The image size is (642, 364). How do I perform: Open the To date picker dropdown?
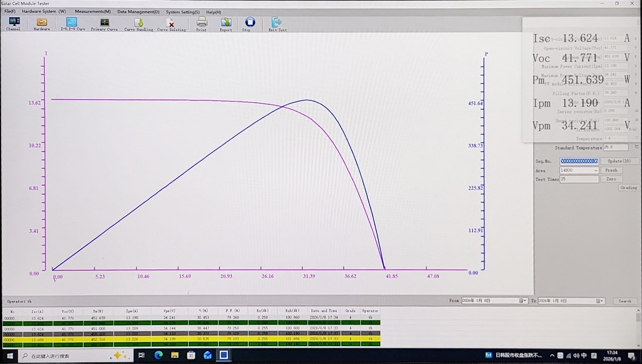pos(600,301)
